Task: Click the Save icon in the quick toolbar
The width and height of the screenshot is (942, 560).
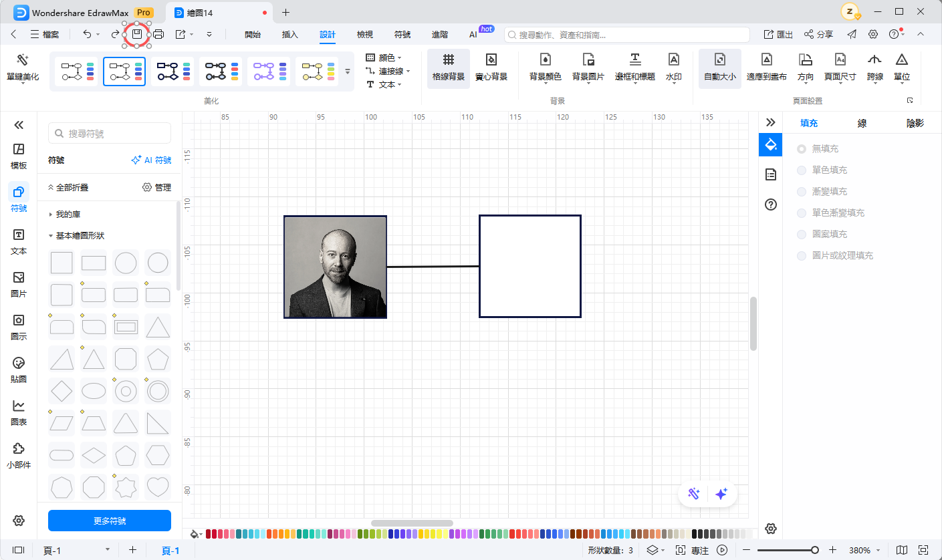Action: (137, 34)
